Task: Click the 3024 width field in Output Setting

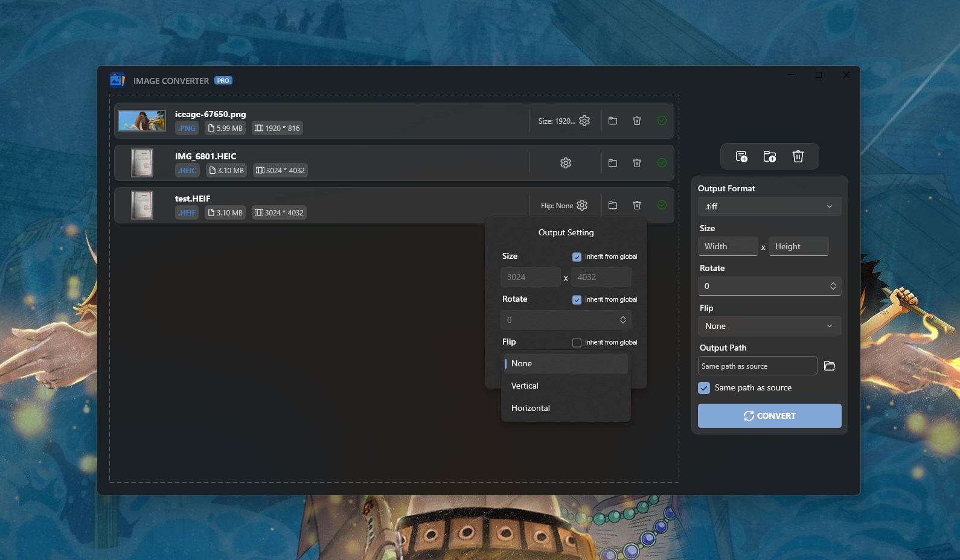Action: (x=531, y=277)
